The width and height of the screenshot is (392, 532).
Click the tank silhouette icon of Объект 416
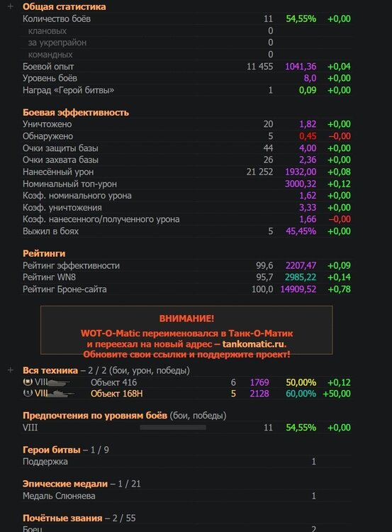[60, 383]
